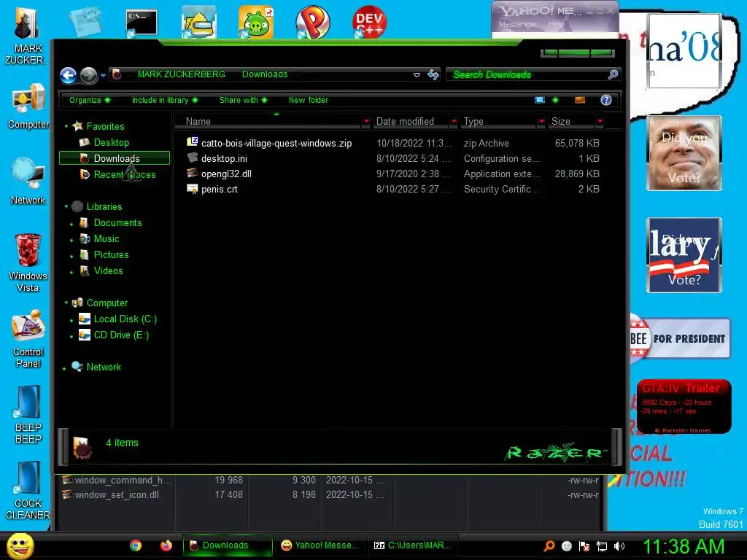This screenshot has height=560, width=747.
Task: Collapse the Computer group in navigation pane
Action: pos(66,303)
